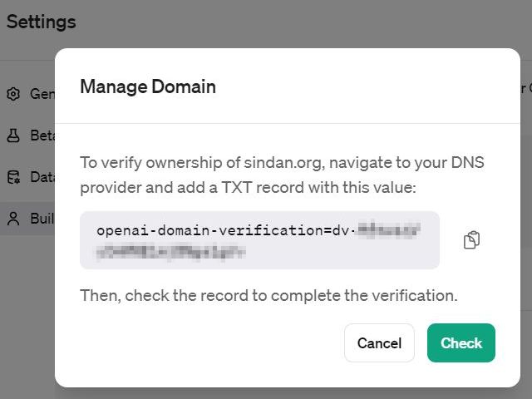
Task: Select the Data controls tab
Action: [31, 177]
